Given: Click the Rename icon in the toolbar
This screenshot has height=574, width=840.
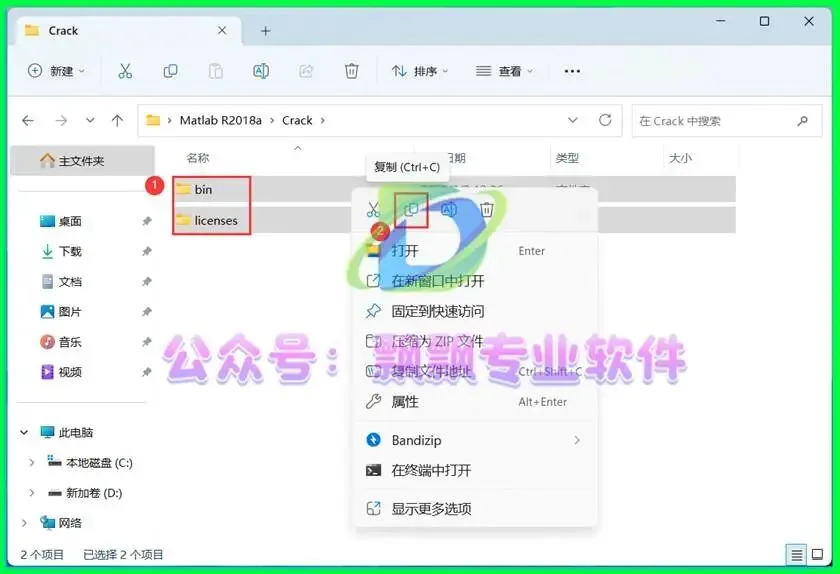Looking at the screenshot, I should (261, 71).
